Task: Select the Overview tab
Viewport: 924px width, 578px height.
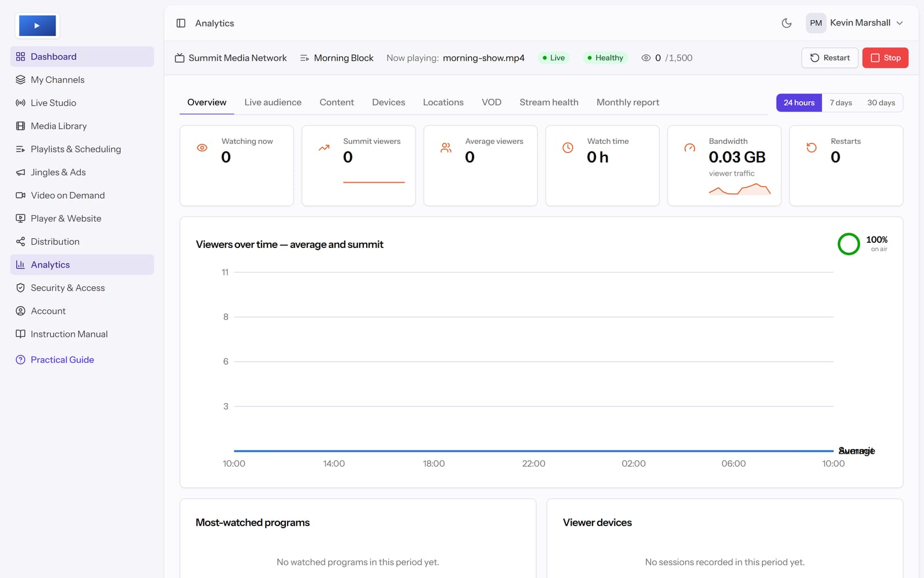Action: tap(207, 102)
